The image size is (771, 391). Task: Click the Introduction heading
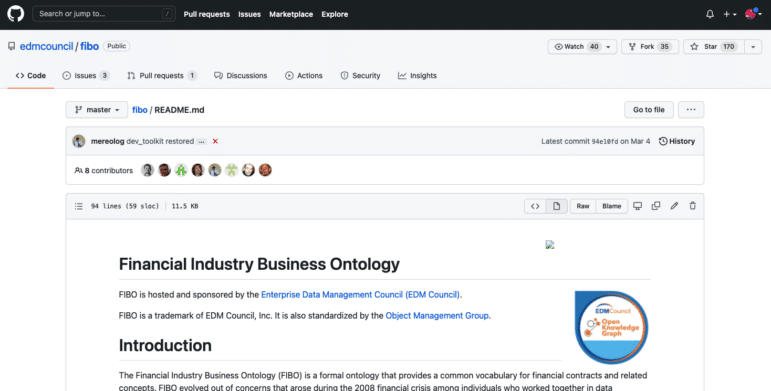click(x=165, y=345)
